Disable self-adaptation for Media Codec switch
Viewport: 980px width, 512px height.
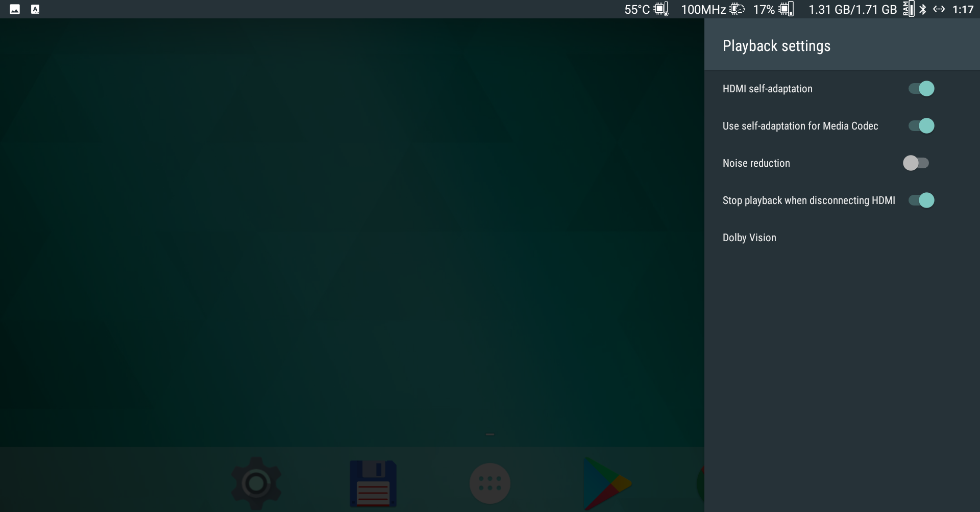921,126
